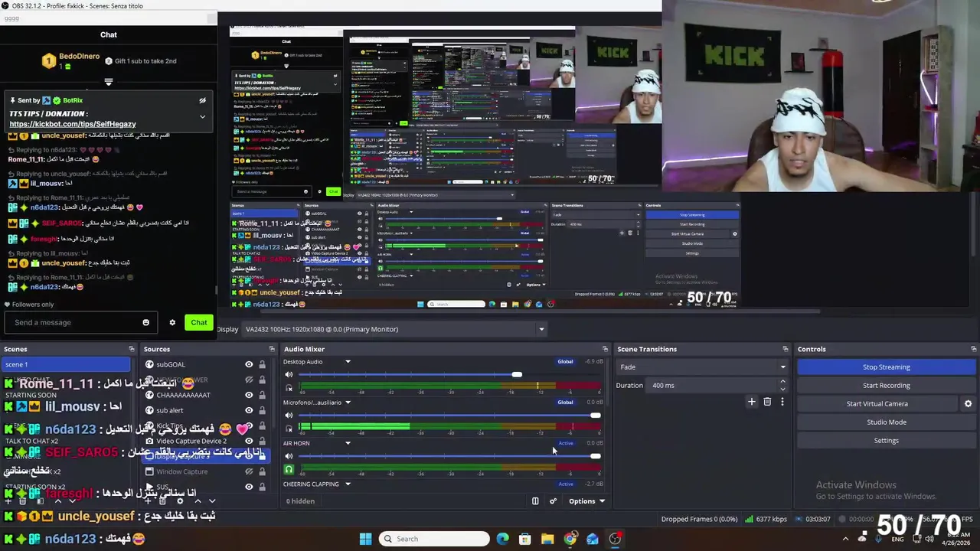
Task: Mute the AIR HORN speaker icon
Action: 289,456
